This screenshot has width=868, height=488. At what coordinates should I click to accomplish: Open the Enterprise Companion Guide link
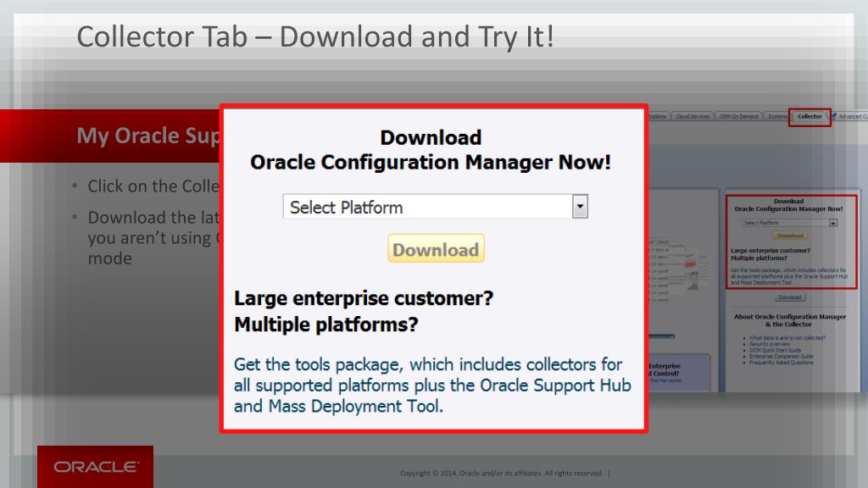click(781, 357)
